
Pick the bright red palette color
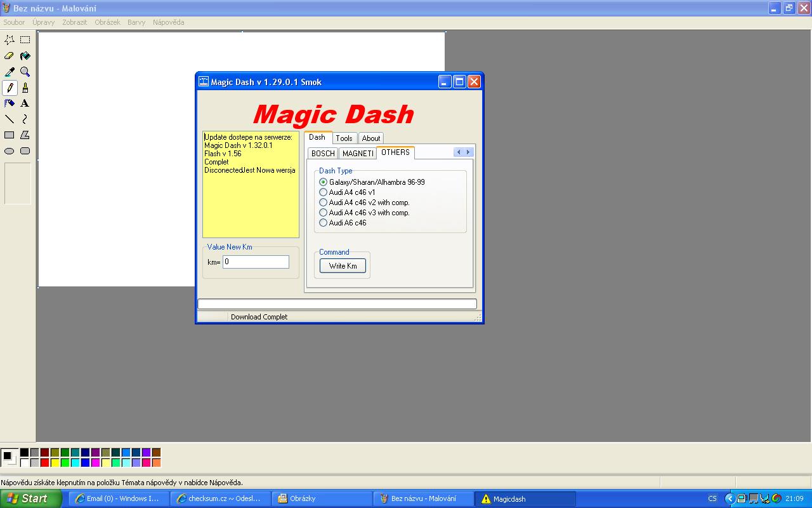pyautogui.click(x=44, y=462)
